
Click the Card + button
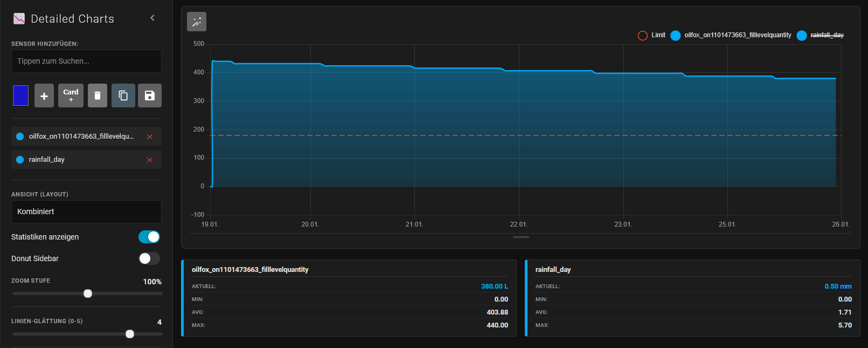pos(71,95)
